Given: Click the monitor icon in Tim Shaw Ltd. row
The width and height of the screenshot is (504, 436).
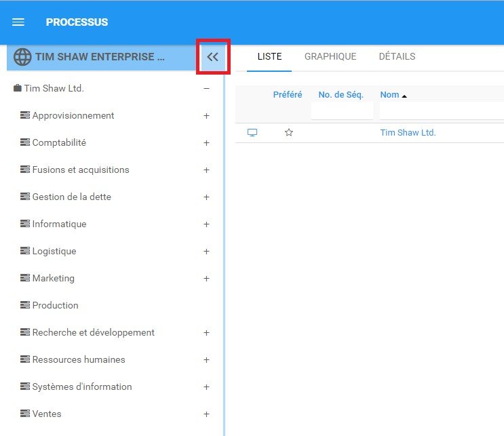Looking at the screenshot, I should tap(252, 132).
